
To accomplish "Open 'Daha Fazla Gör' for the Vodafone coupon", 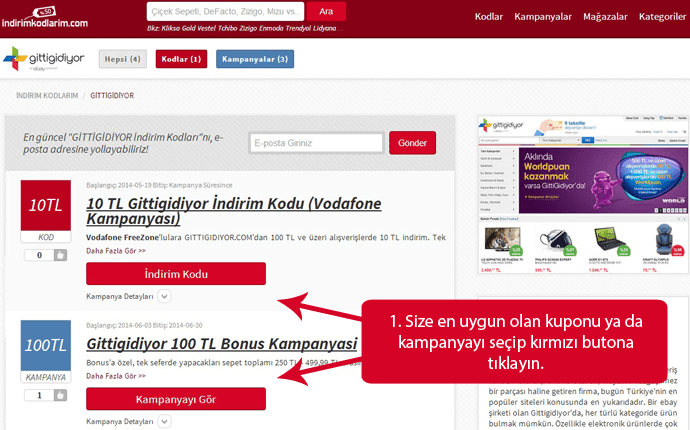I will click(x=117, y=250).
